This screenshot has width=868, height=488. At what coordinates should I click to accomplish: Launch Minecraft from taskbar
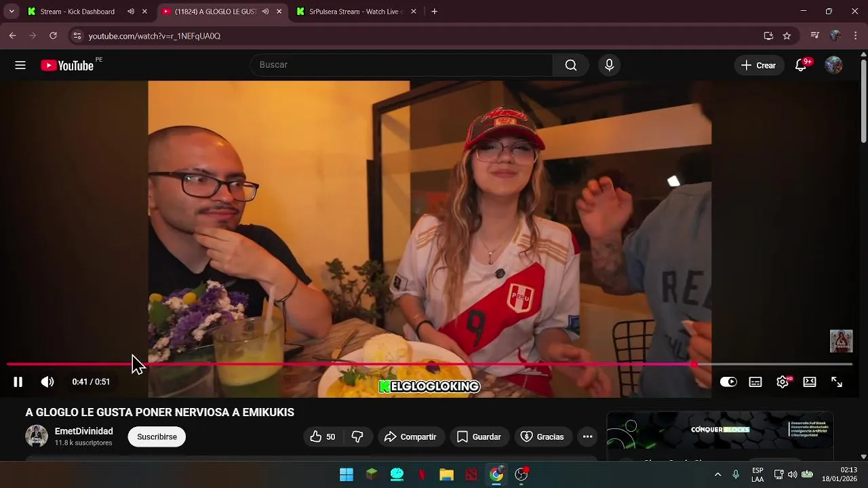372,474
